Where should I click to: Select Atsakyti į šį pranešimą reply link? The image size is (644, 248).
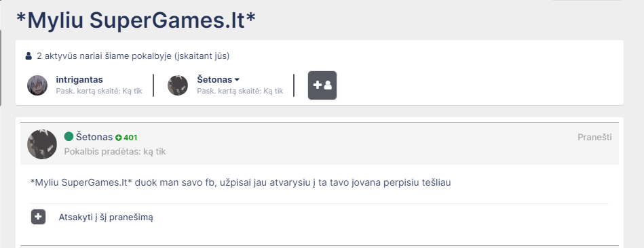[106, 218]
